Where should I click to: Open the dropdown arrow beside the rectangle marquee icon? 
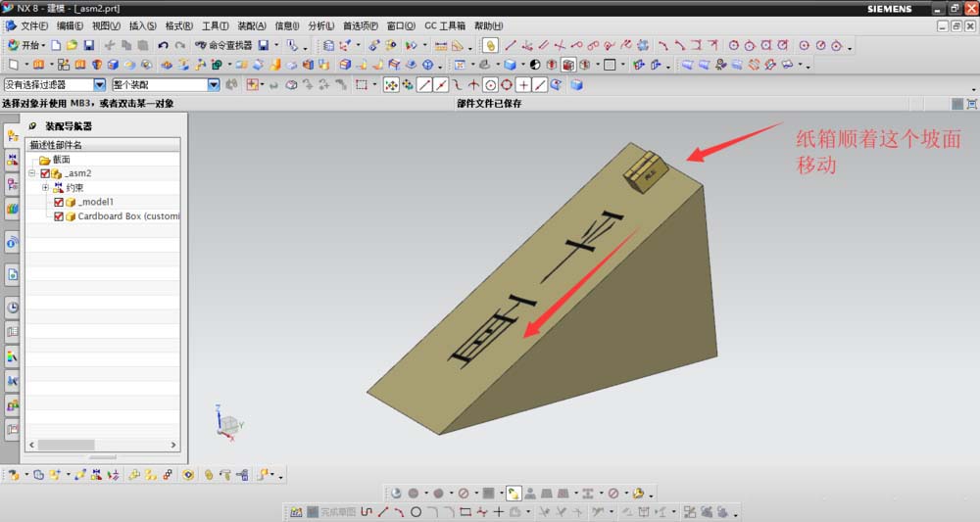373,85
